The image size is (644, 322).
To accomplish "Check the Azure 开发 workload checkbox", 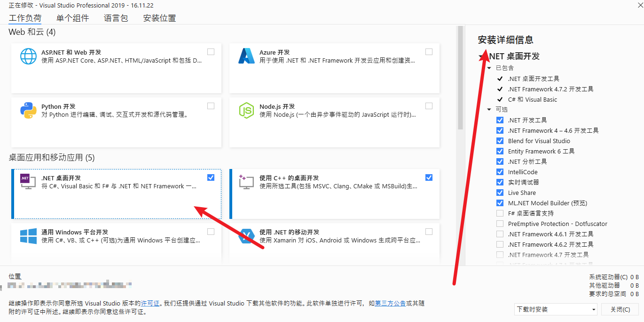I will click(429, 52).
